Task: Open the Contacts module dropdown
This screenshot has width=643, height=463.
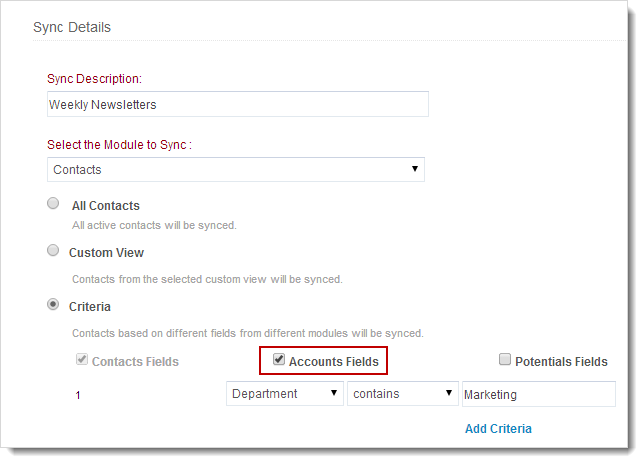Action: (236, 170)
